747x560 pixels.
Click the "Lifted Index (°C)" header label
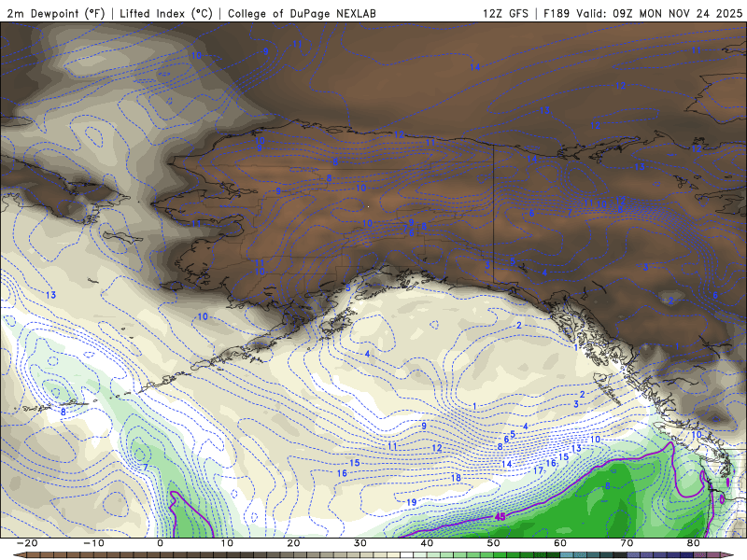[x=166, y=13]
